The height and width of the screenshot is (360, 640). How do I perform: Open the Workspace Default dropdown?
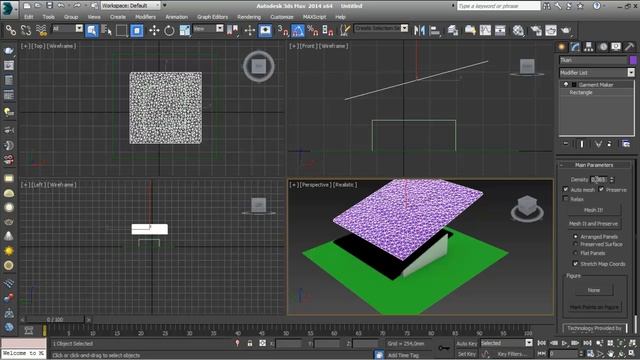pyautogui.click(x=131, y=6)
